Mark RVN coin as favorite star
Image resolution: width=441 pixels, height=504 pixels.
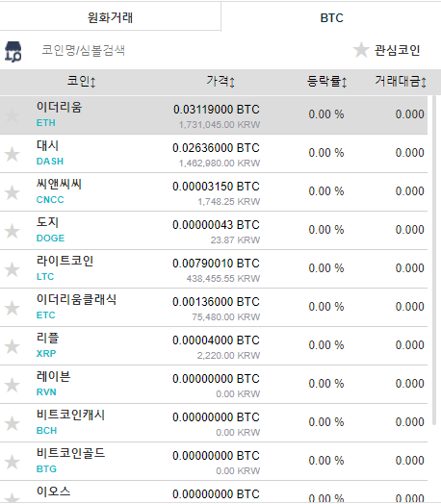(x=13, y=385)
